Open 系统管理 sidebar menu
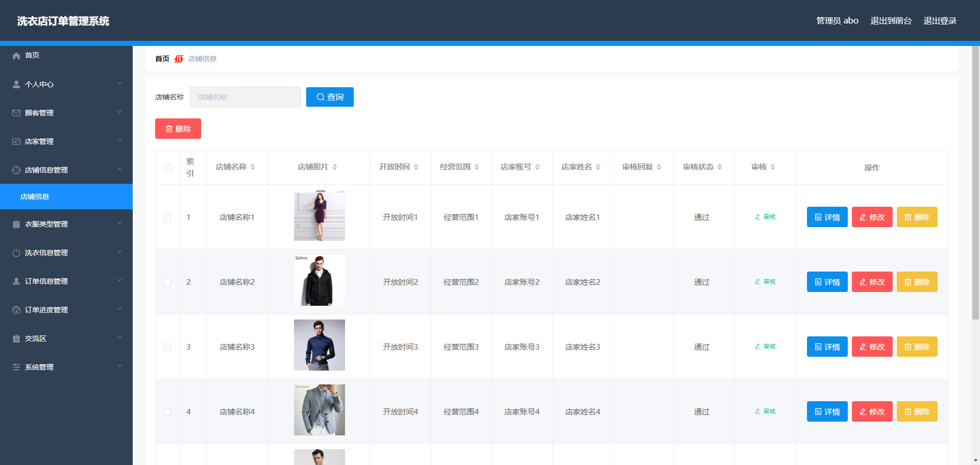Screen dimensions: 980x465 (x=66, y=367)
